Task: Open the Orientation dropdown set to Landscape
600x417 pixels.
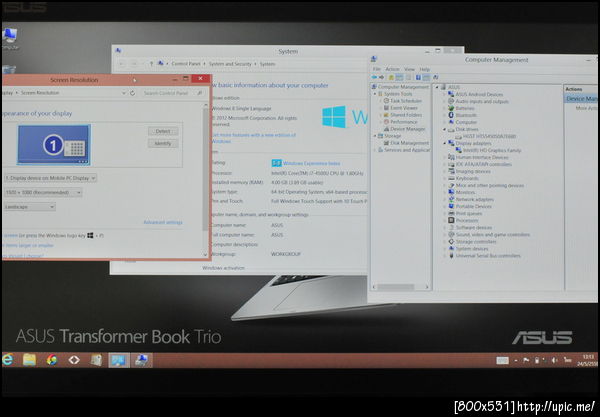Action: 29,207
